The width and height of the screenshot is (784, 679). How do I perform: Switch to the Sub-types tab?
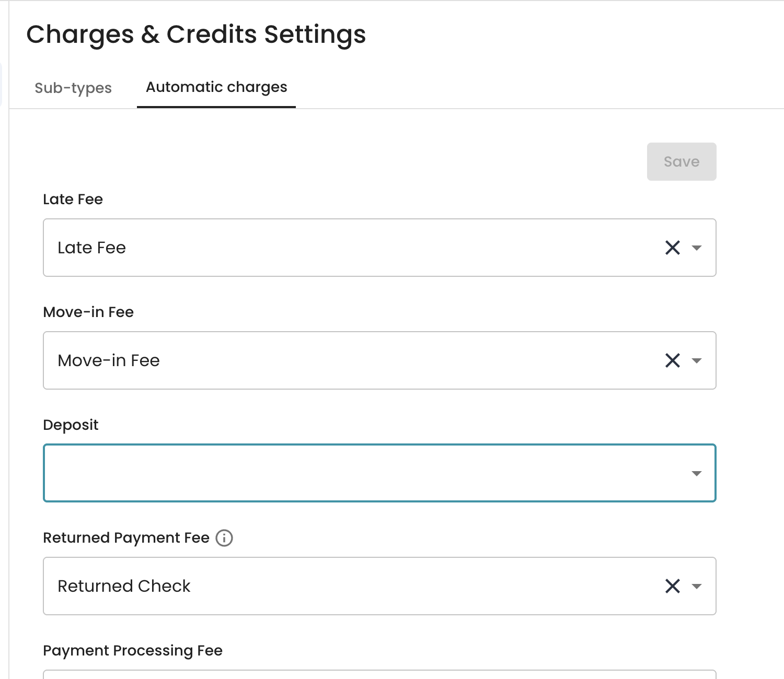pyautogui.click(x=73, y=88)
